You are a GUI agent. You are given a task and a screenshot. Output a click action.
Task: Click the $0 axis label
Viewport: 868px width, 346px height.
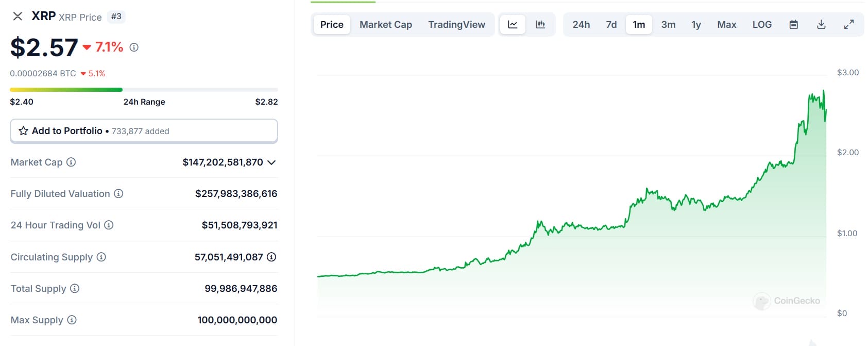842,314
